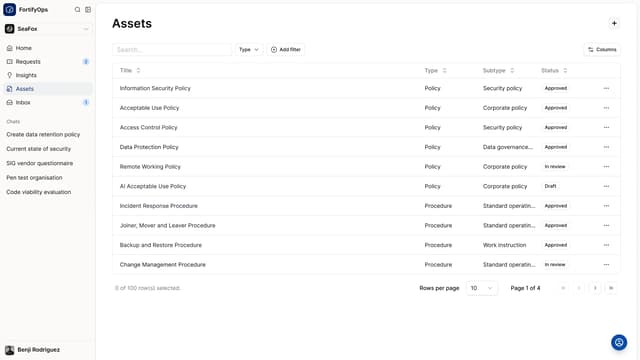This screenshot has height=360, width=640.
Task: Open actions menu for Acceptable Use Policy row
Action: [606, 108]
